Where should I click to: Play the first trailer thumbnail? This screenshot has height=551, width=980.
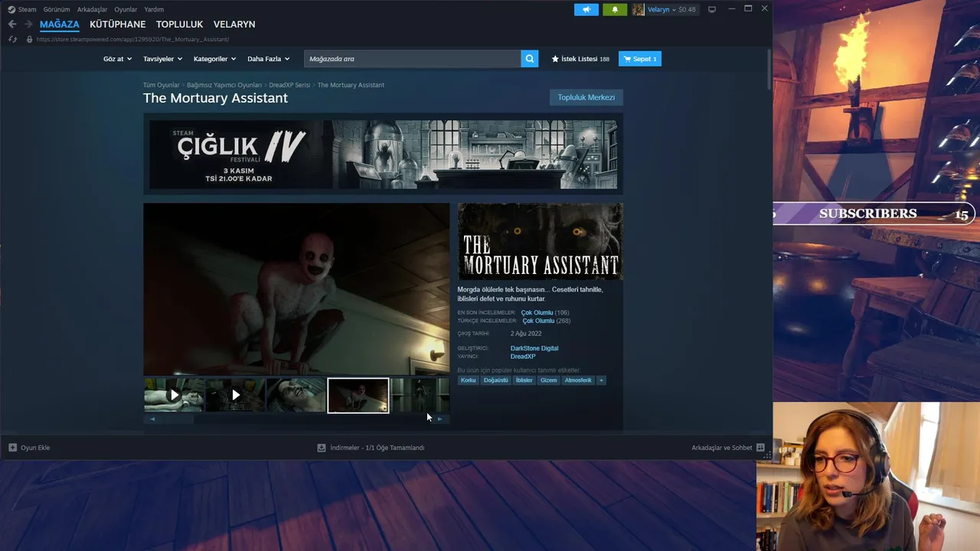pyautogui.click(x=174, y=396)
